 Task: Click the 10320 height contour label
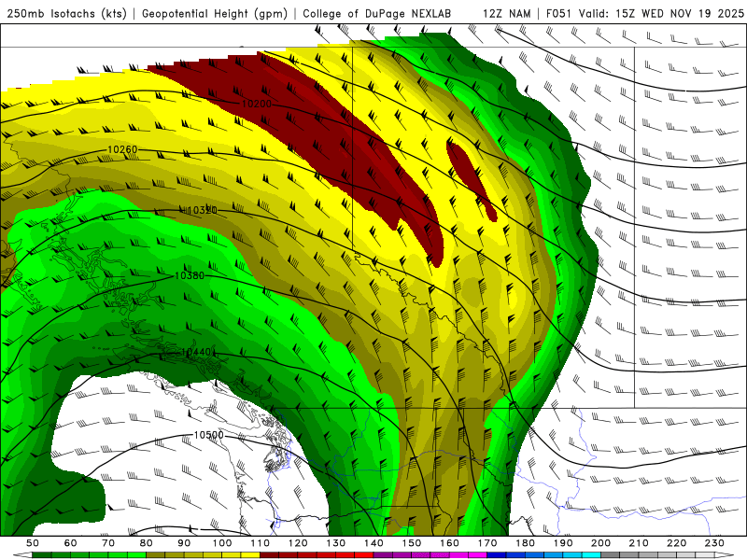203,210
